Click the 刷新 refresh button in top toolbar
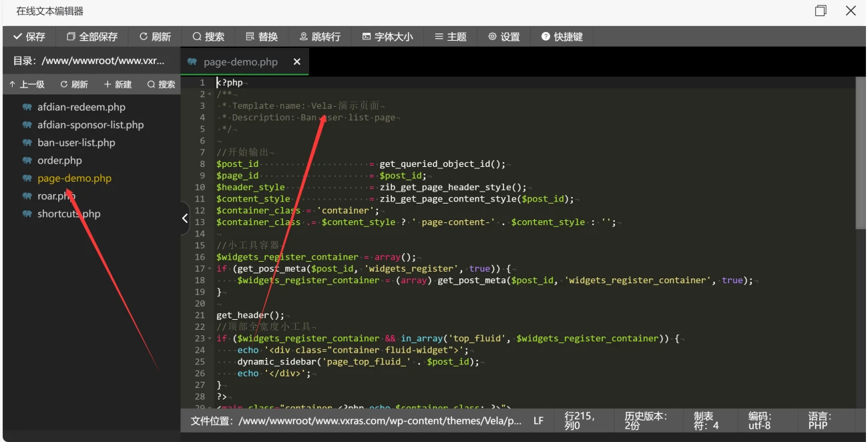 click(155, 37)
